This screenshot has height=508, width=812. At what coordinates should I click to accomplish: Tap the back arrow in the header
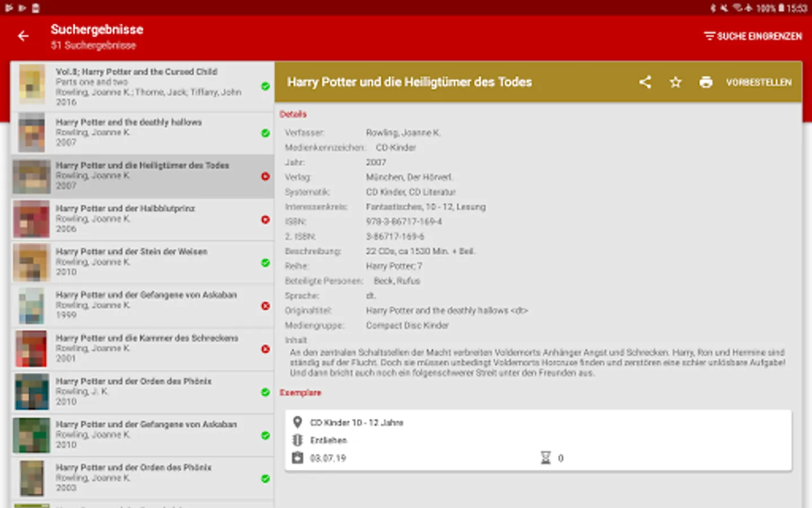[x=23, y=36]
